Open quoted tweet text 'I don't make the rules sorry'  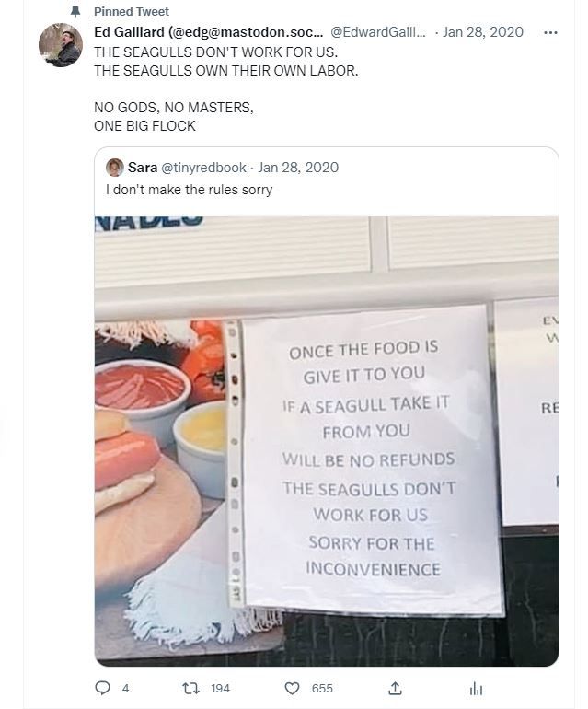[189, 190]
